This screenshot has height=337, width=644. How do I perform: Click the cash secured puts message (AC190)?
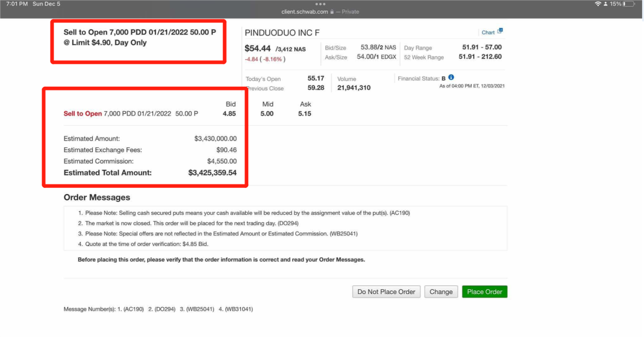coord(244,213)
